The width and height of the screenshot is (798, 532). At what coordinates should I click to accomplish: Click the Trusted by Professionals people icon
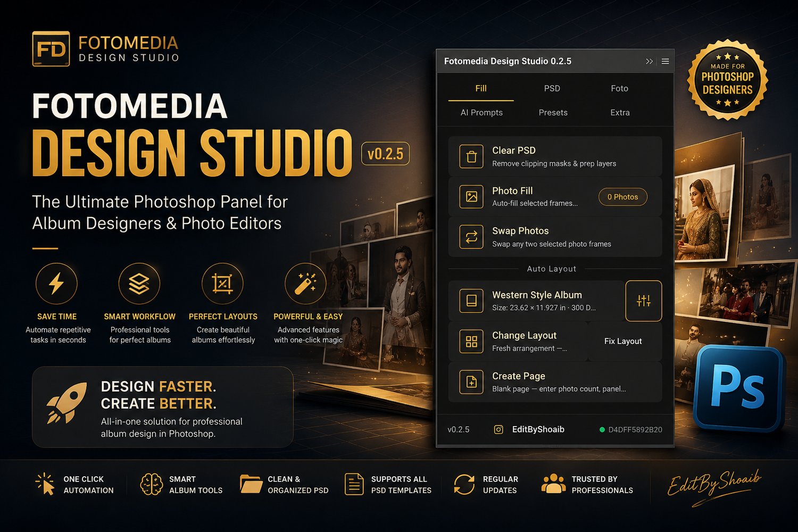click(553, 484)
